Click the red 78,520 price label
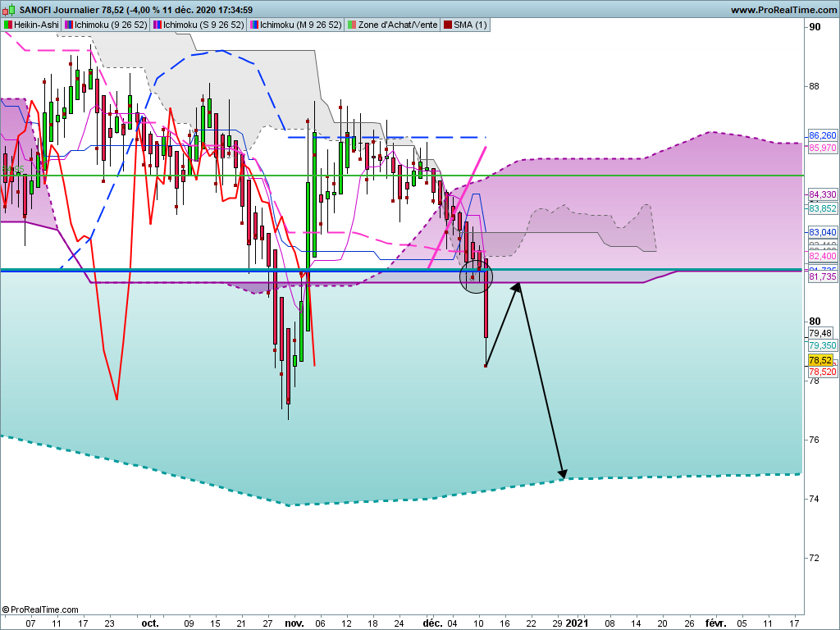 click(x=822, y=372)
